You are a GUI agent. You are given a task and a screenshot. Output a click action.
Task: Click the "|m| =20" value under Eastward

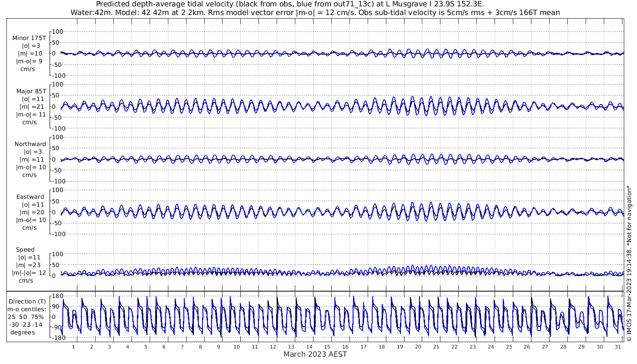[x=30, y=212]
